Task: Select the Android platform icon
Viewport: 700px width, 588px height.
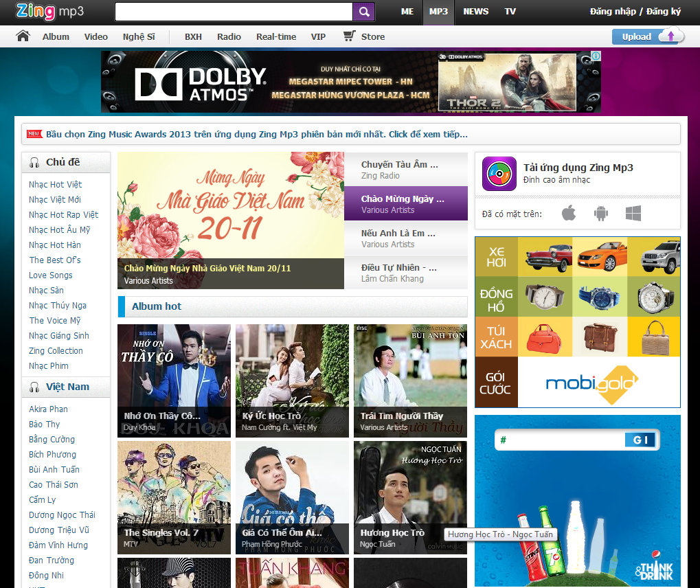Action: click(x=601, y=214)
